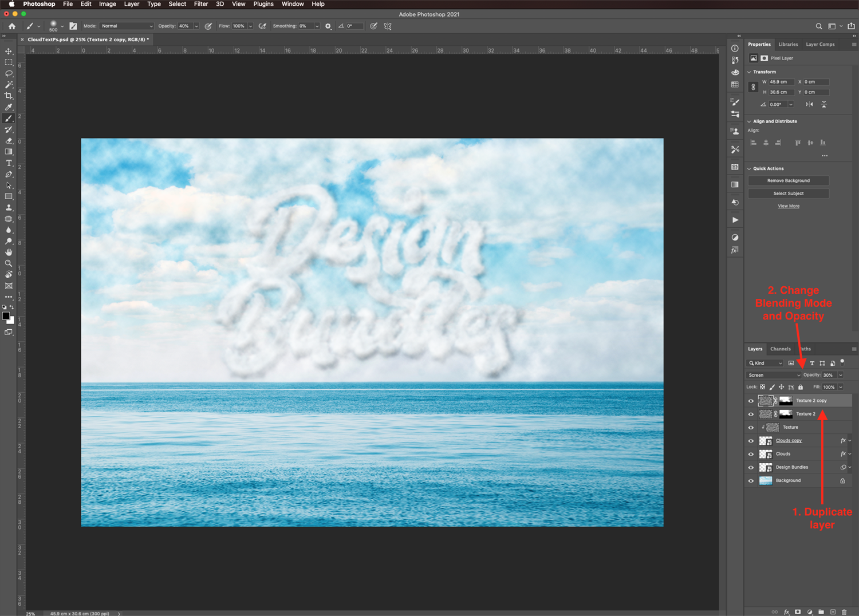Image resolution: width=859 pixels, height=616 pixels.
Task: Click the Home icon in options bar
Action: [x=11, y=26]
